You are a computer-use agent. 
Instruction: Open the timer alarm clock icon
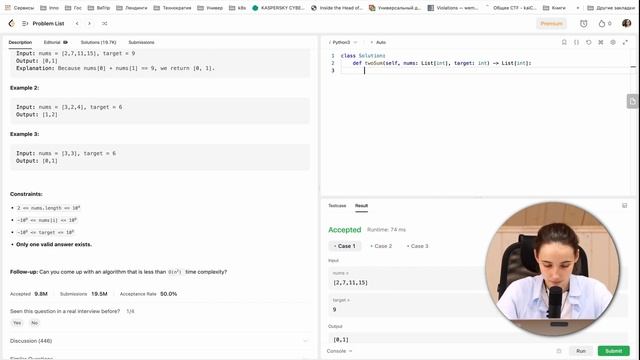pyautogui.click(x=584, y=24)
